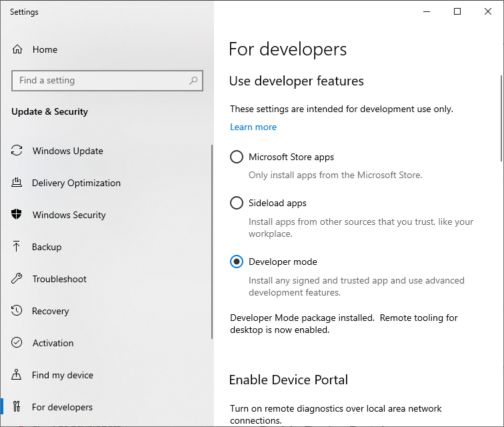Click the search magnifier icon
Image resolution: width=504 pixels, height=427 pixels.
coord(193,81)
